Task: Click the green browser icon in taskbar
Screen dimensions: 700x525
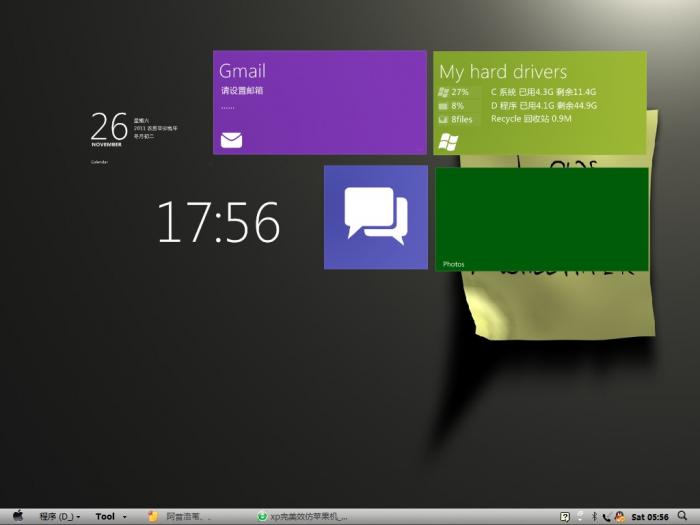Action: click(262, 517)
